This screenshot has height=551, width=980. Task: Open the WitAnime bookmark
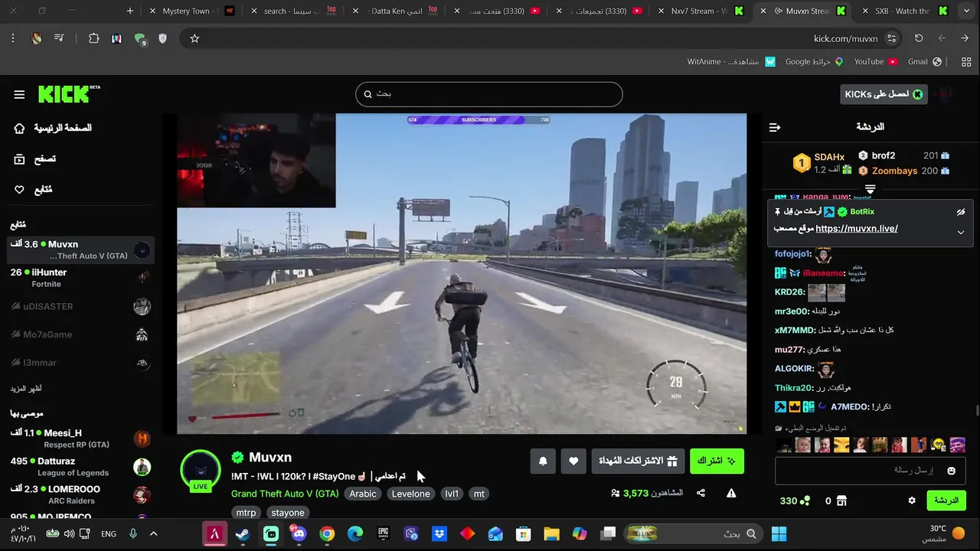point(731,62)
